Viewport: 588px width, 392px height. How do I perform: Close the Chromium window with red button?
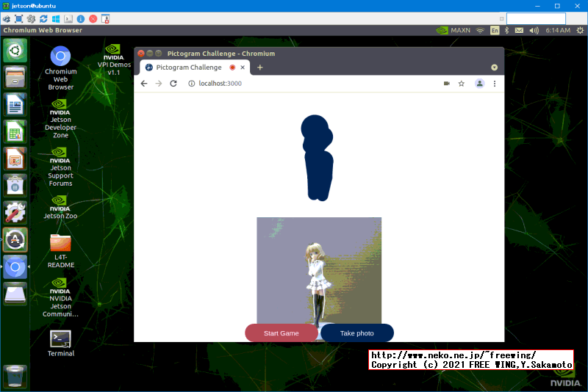pyautogui.click(x=141, y=54)
